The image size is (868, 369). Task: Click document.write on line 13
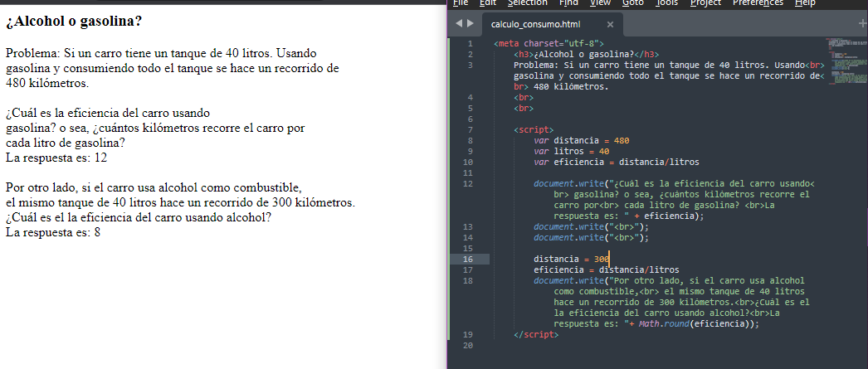tap(568, 227)
